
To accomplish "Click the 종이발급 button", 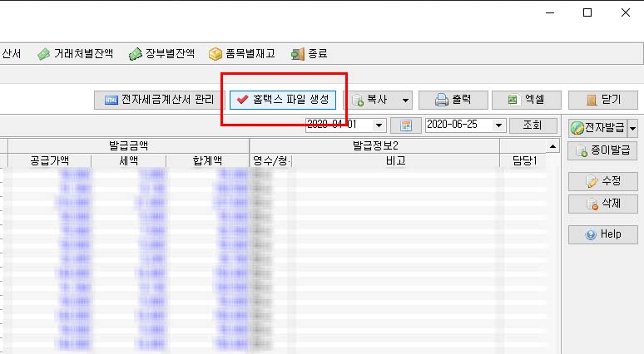I will [x=602, y=151].
